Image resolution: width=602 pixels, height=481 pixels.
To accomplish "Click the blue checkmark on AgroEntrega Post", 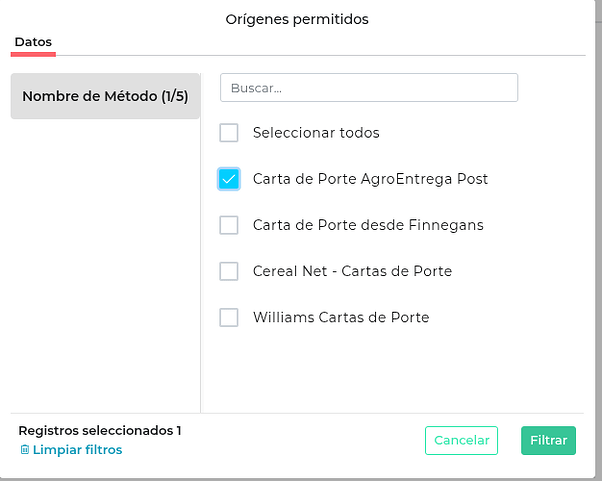I will click(229, 179).
